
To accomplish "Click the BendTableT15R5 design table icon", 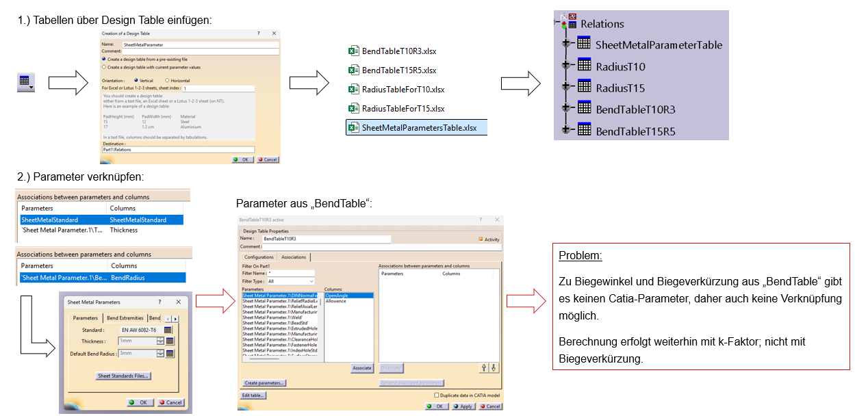I will [x=584, y=129].
